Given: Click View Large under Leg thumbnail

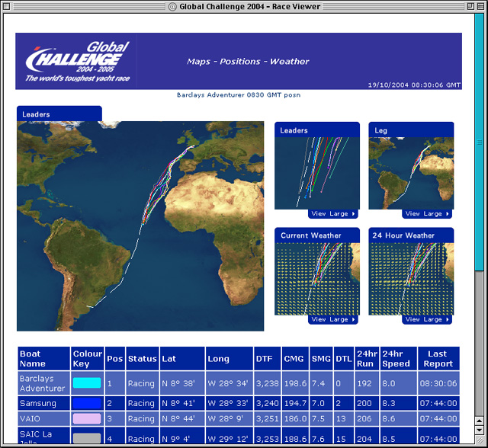Looking at the screenshot, I should point(427,214).
